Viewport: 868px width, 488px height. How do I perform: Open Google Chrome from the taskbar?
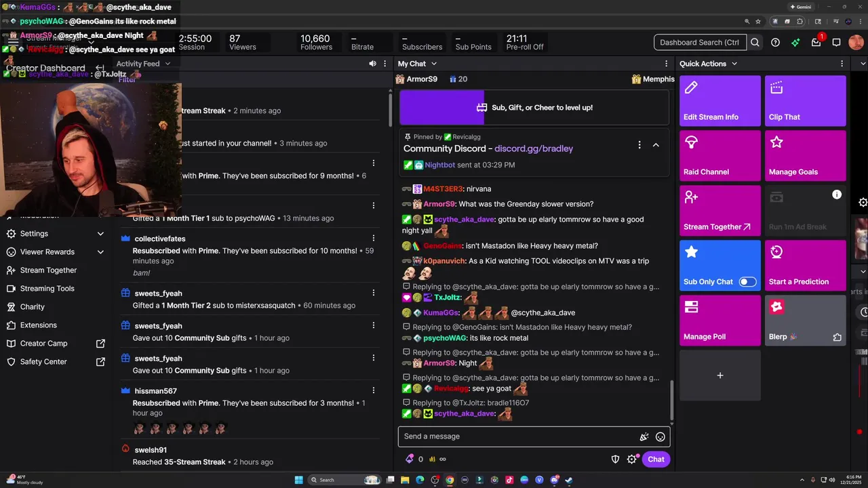[x=450, y=480]
